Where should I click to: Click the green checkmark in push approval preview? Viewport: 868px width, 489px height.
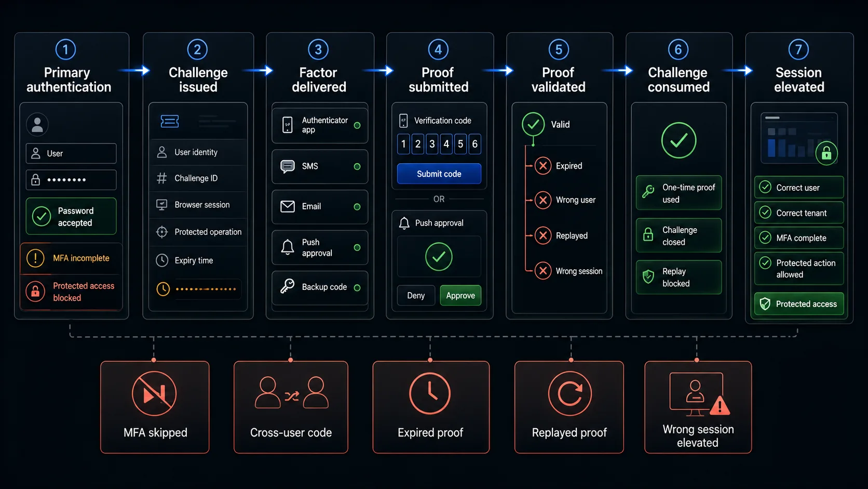[x=439, y=257]
